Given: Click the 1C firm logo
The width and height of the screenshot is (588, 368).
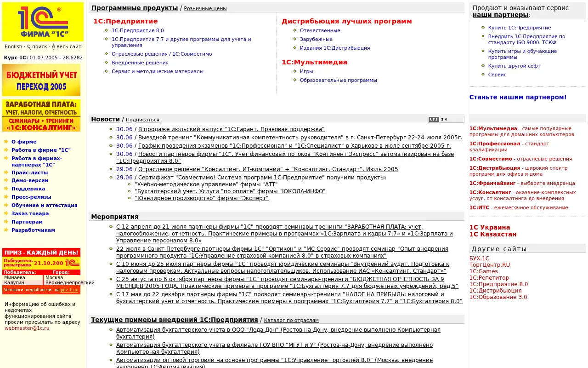Looking at the screenshot, I should pyautogui.click(x=43, y=22).
